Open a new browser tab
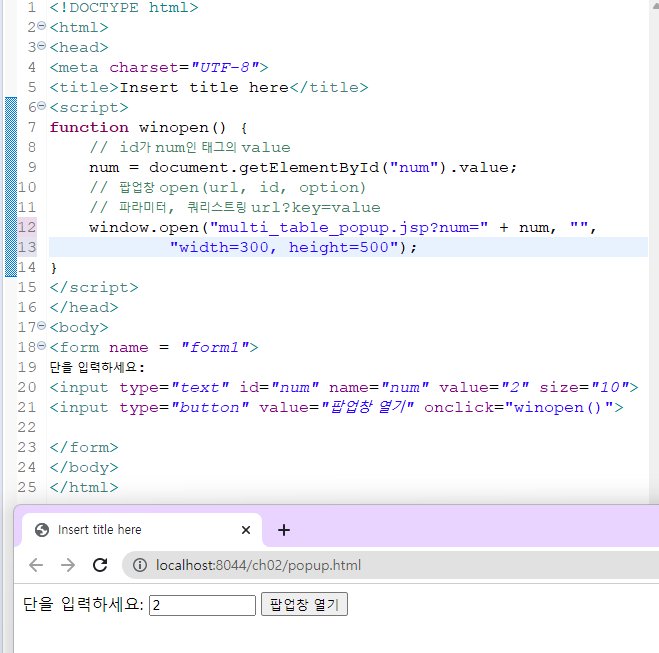Screen dimensions: 659x653 click(x=284, y=530)
